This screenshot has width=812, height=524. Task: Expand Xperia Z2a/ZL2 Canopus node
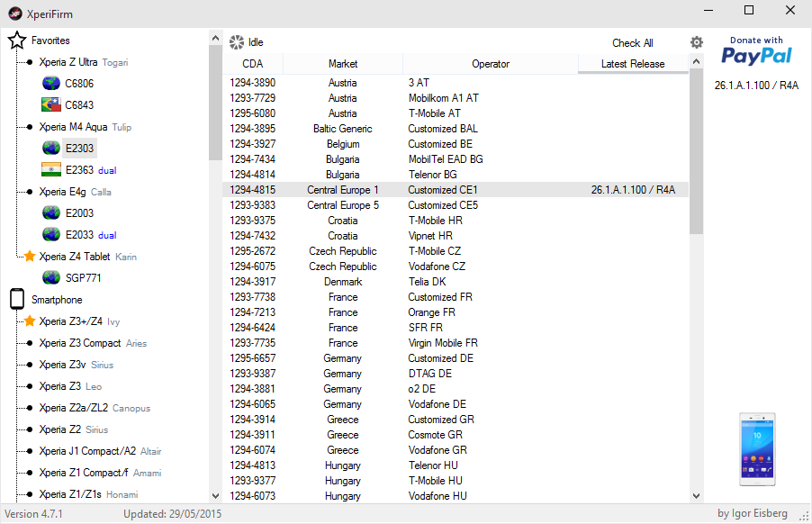(x=95, y=408)
